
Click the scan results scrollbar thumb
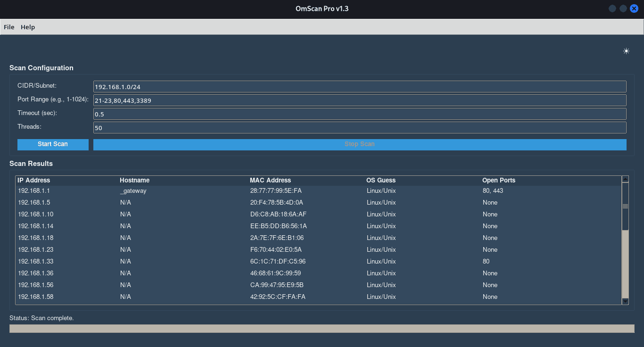tap(626, 207)
